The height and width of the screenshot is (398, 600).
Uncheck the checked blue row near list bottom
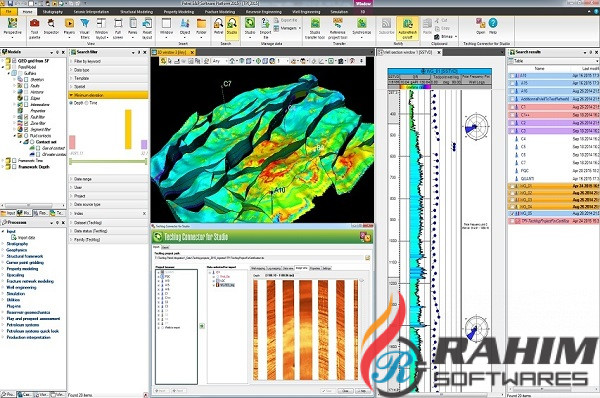click(512, 214)
